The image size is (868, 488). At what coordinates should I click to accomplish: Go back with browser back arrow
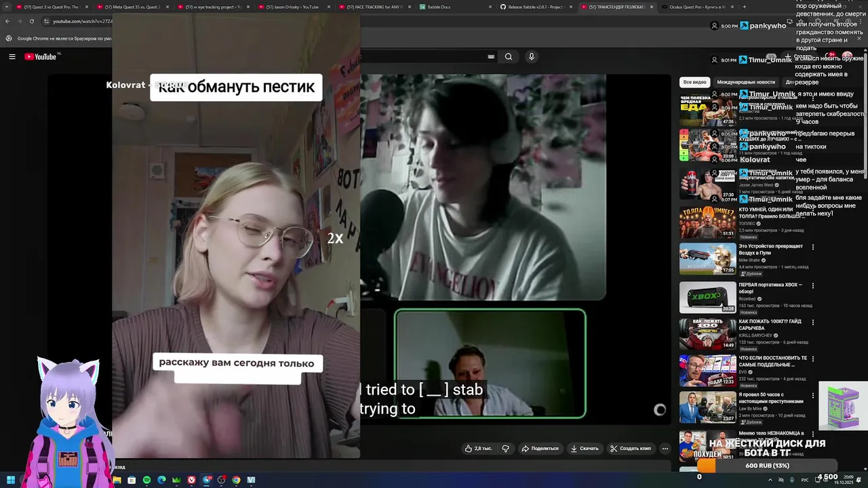(x=7, y=21)
